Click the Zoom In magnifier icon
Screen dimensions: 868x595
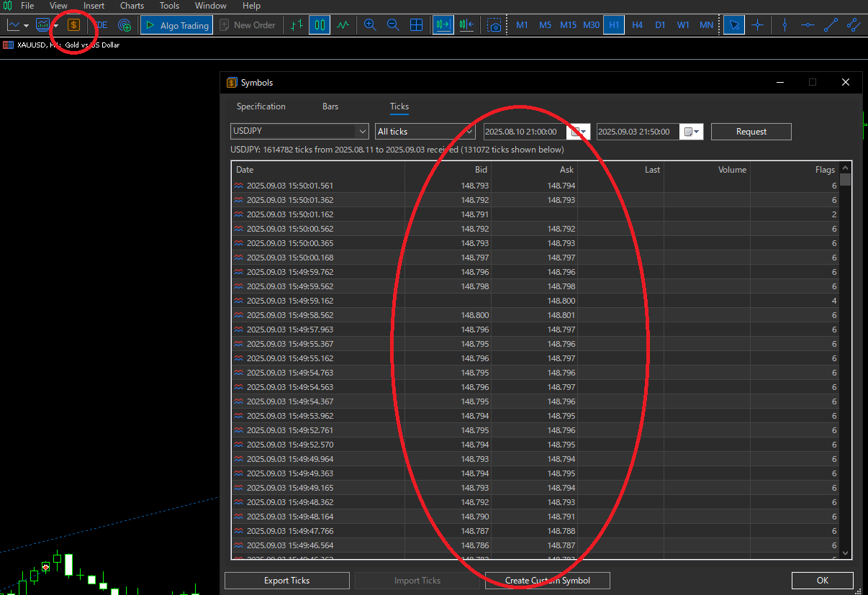[370, 25]
